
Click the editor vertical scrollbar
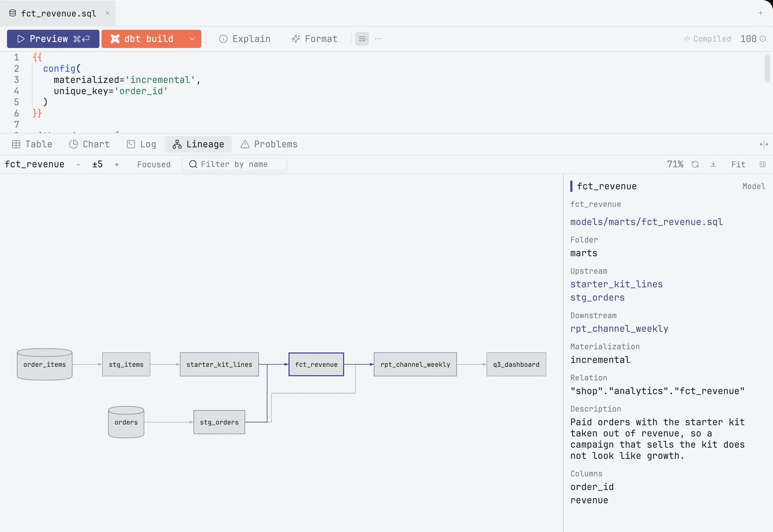pyautogui.click(x=767, y=68)
